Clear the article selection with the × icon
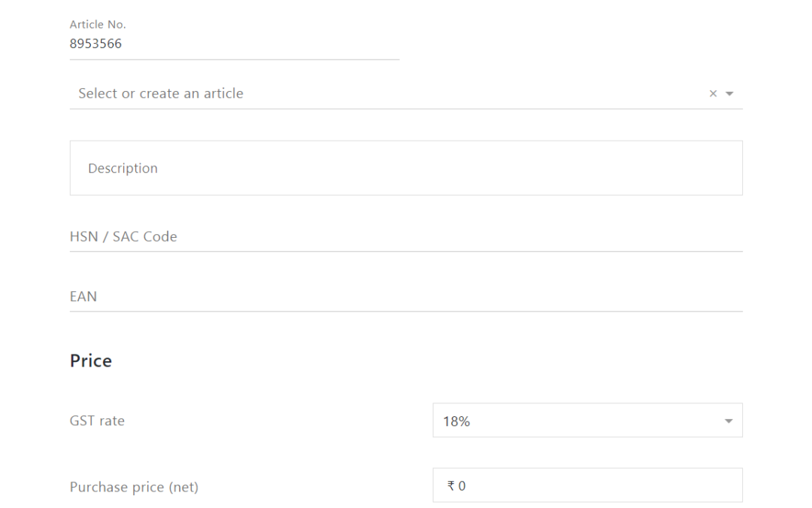Viewport: 812px width, 508px height. click(713, 94)
